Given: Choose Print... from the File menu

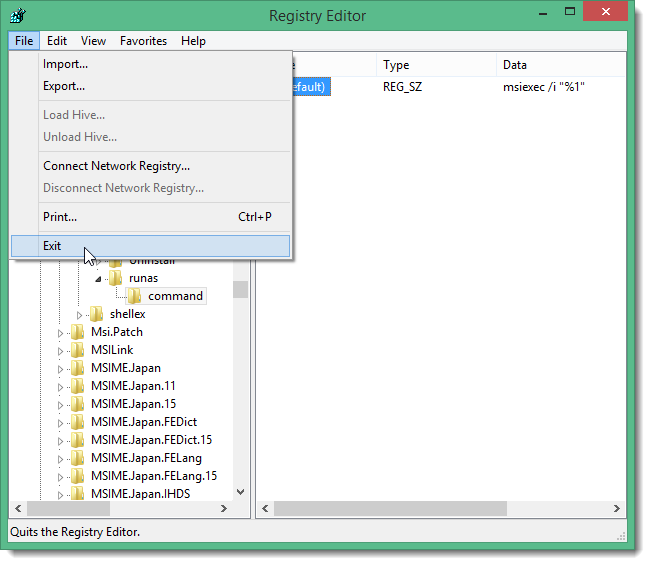Looking at the screenshot, I should pyautogui.click(x=150, y=217).
